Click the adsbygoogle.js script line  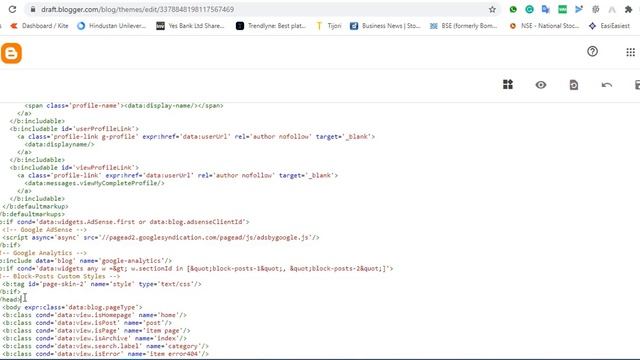click(161, 238)
